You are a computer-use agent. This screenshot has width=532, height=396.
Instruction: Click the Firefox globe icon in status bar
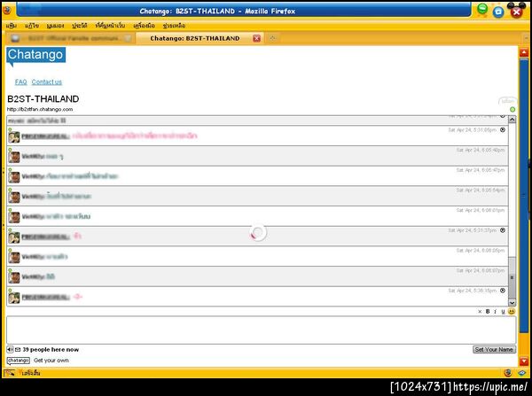coord(508,373)
